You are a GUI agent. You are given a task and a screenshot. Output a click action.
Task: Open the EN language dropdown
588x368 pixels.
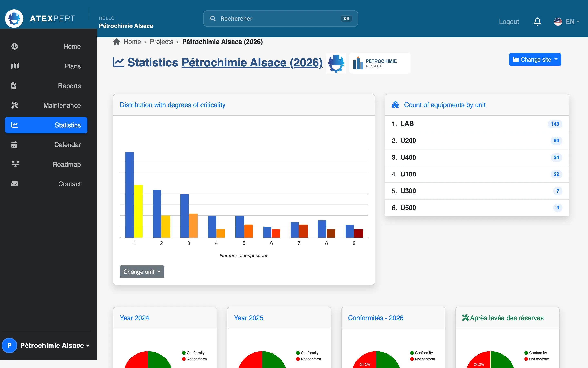pyautogui.click(x=572, y=22)
